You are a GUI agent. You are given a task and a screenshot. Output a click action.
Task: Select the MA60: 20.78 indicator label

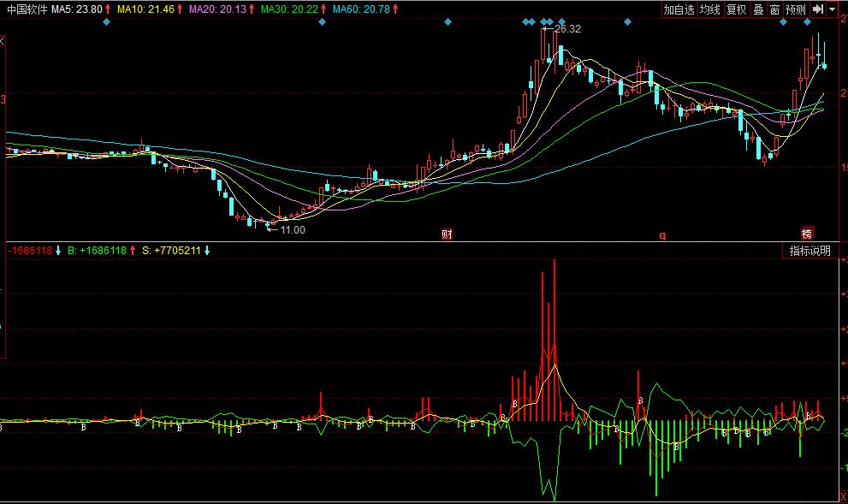(x=361, y=9)
